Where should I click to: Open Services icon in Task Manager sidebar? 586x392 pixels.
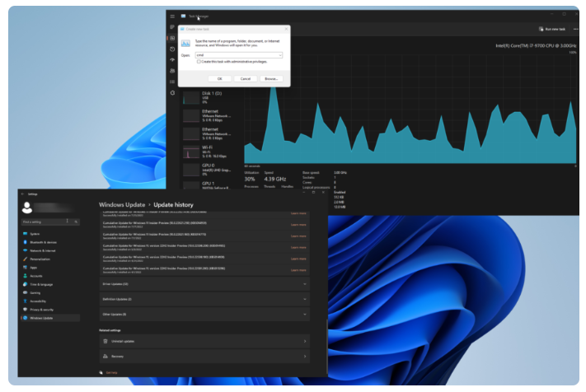(x=172, y=92)
